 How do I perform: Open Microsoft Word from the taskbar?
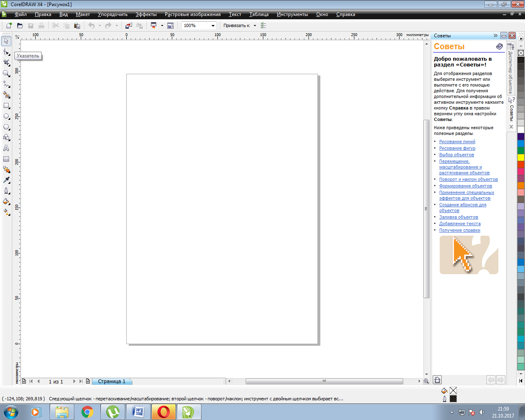[x=138, y=412]
